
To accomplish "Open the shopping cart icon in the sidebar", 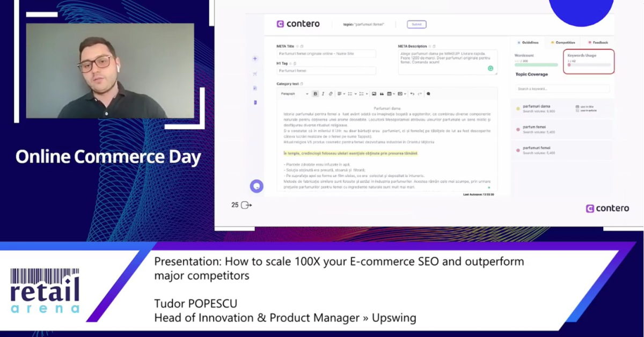I will point(255,74).
